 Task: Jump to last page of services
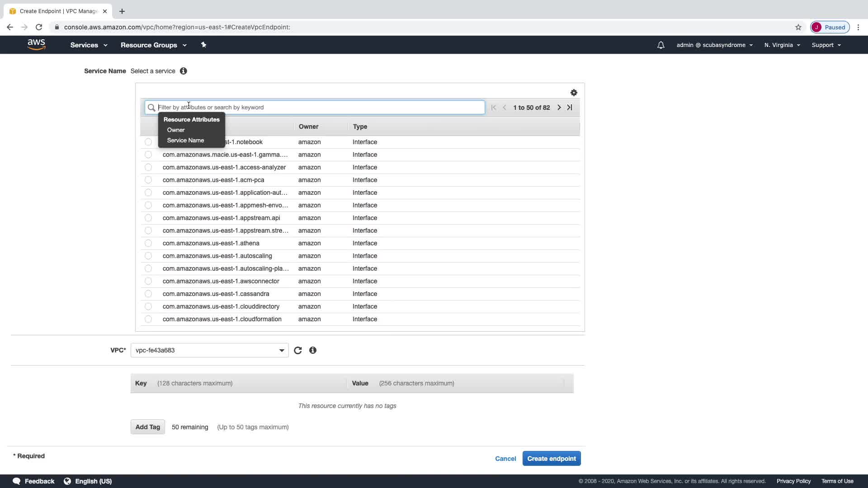570,108
